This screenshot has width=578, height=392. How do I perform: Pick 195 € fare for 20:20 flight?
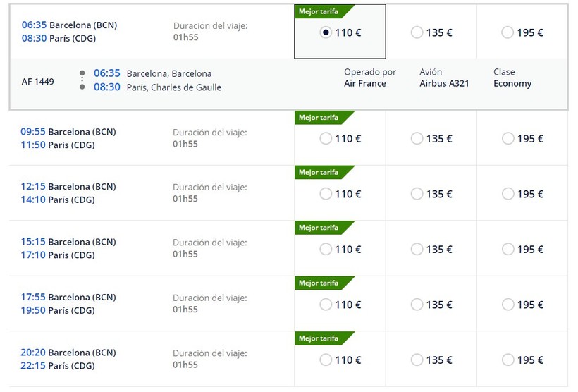[508, 360]
